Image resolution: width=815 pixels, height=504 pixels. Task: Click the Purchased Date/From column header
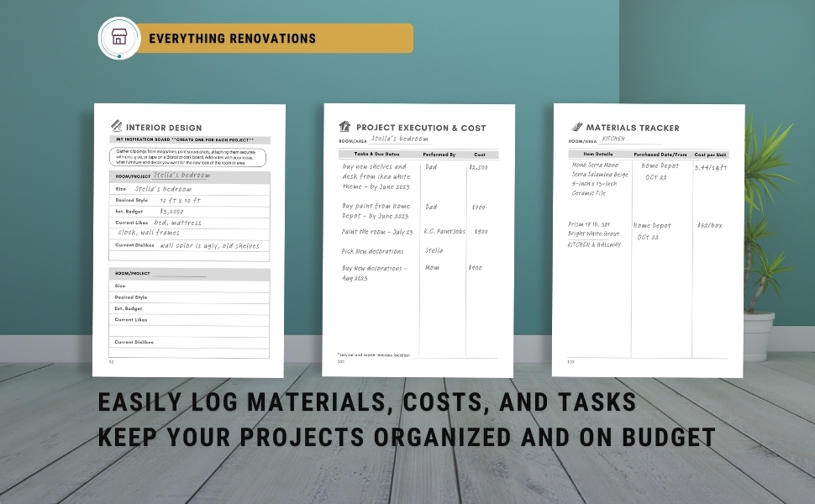click(660, 155)
